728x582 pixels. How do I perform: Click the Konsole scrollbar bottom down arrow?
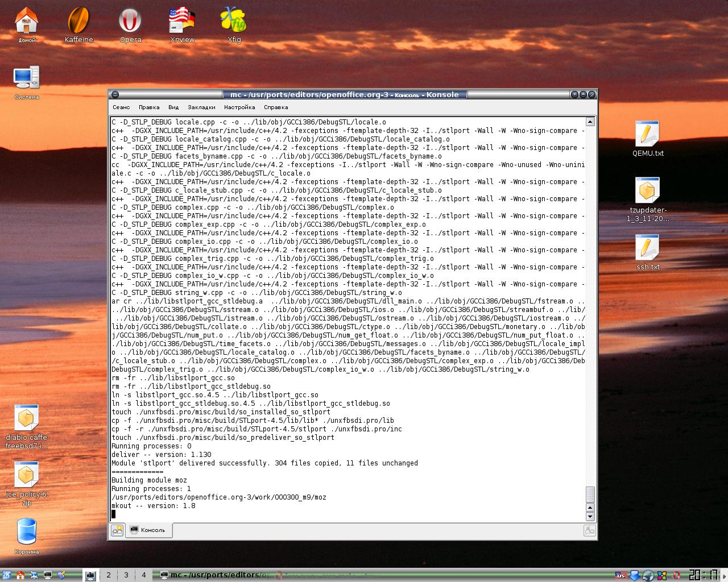[x=590, y=517]
